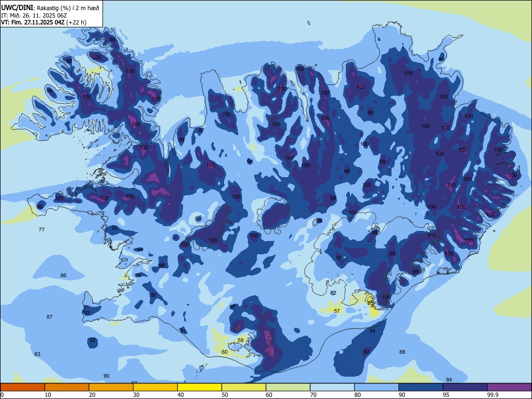Click the 83 humidity value on the map
Viewport: 532px width, 399px height.
coord(37,354)
